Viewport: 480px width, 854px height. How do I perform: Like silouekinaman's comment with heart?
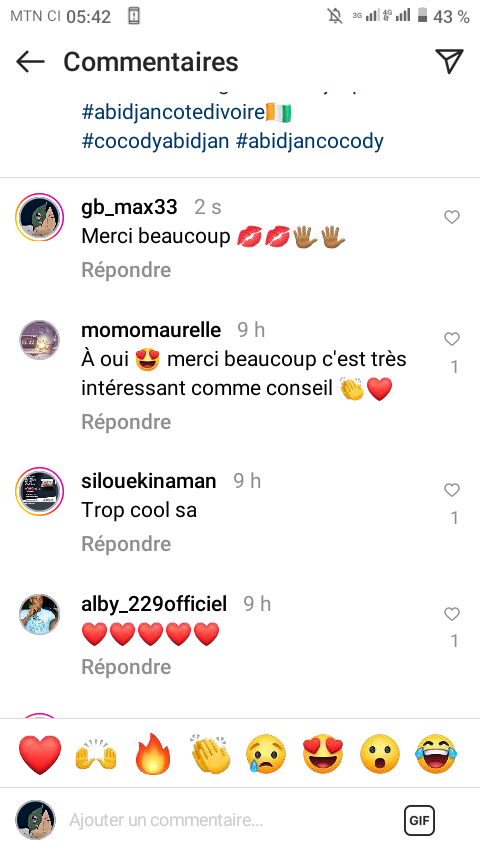click(452, 490)
